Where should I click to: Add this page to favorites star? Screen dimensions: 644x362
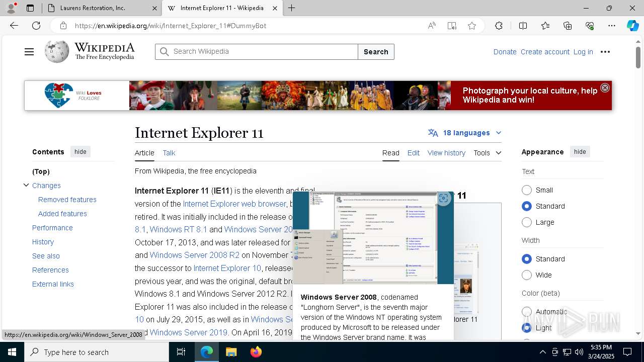pos(472,26)
